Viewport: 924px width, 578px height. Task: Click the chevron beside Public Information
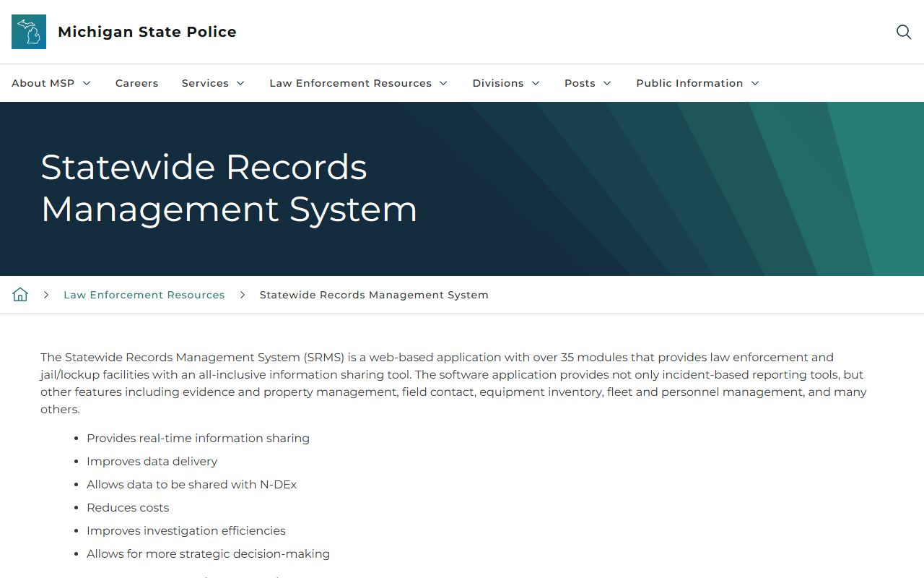[755, 83]
